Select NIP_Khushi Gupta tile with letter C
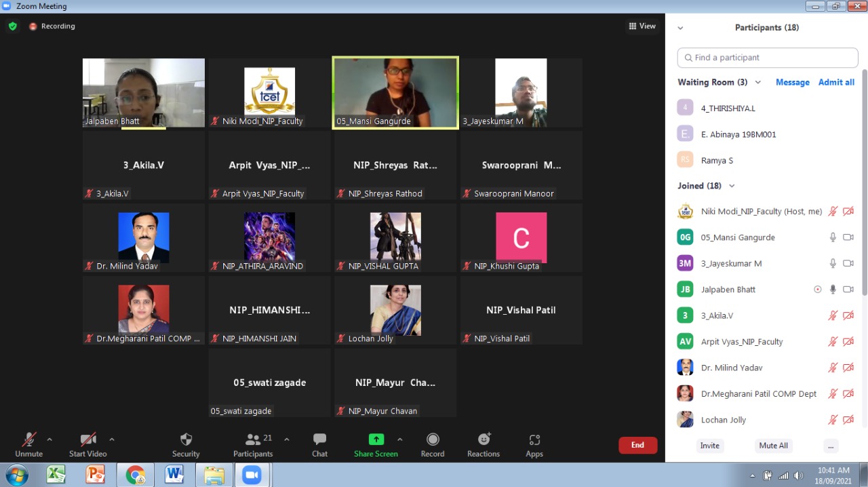Image resolution: width=868 pixels, height=487 pixels. pos(521,238)
